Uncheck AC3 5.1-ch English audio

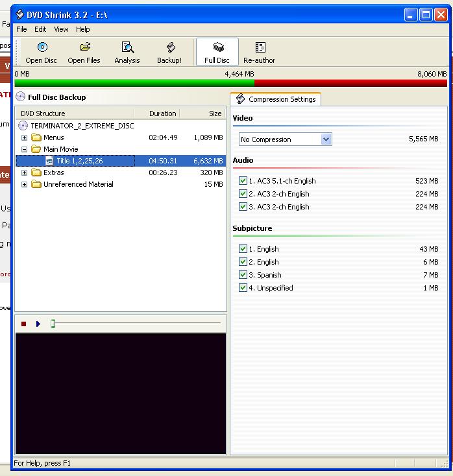coord(243,181)
